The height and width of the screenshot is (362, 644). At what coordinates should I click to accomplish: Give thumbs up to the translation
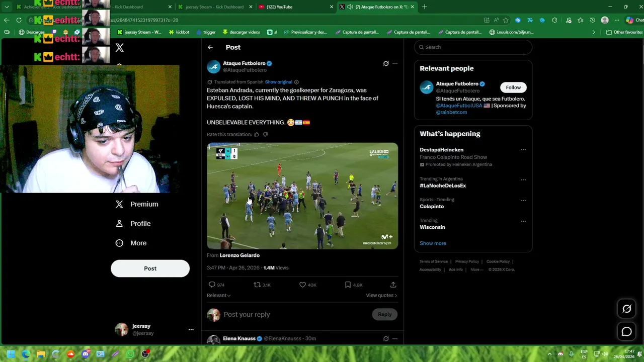257,135
